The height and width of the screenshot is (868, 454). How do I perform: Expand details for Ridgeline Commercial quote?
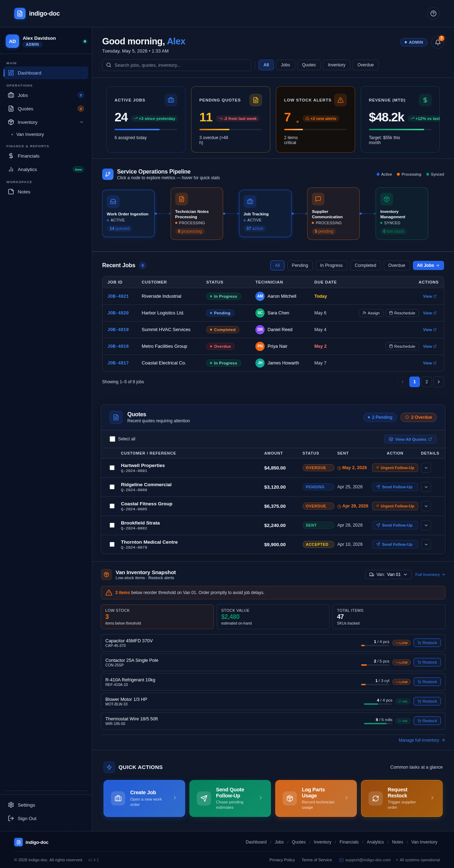click(x=426, y=487)
